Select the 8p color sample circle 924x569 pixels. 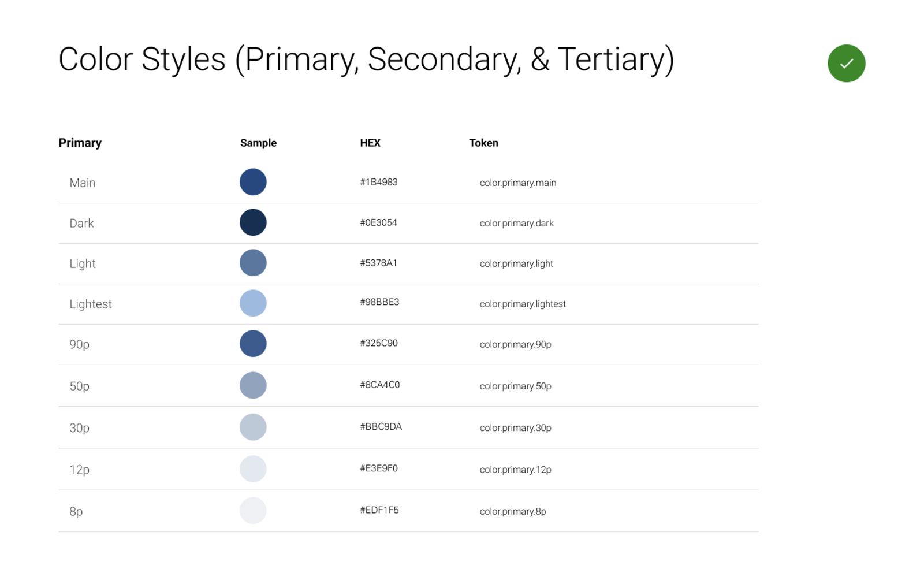[253, 511]
